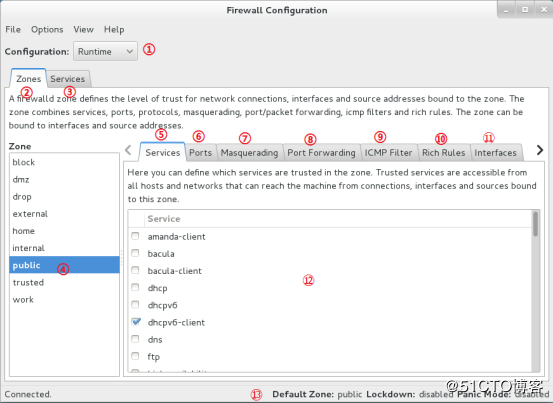The width and height of the screenshot is (553, 403).
Task: Enable the dns service checkbox
Action: 135,339
